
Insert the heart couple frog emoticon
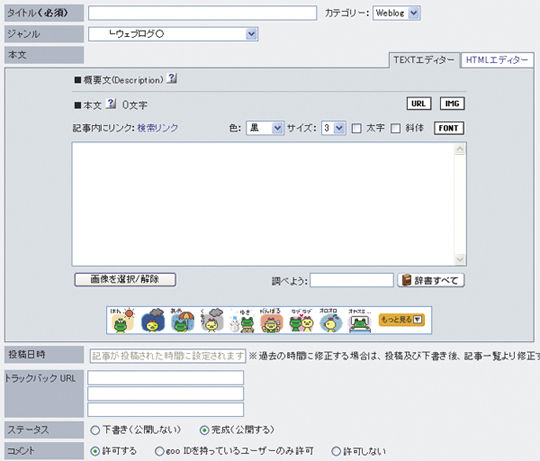[302, 321]
